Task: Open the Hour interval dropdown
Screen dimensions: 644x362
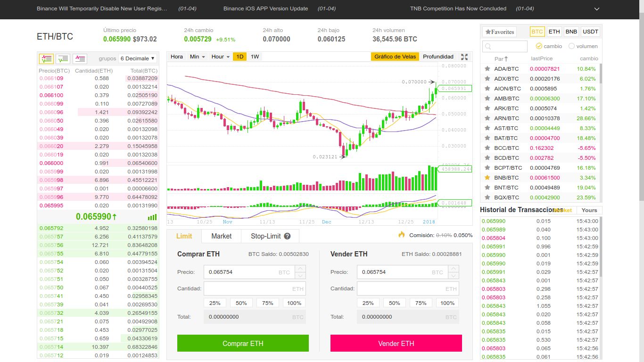Action: coord(220,57)
